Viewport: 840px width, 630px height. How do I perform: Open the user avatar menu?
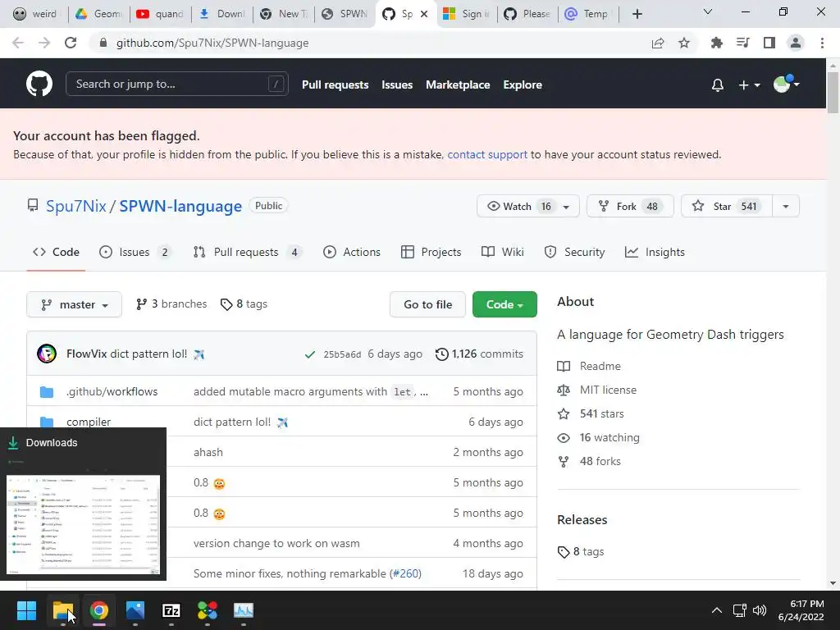(786, 84)
